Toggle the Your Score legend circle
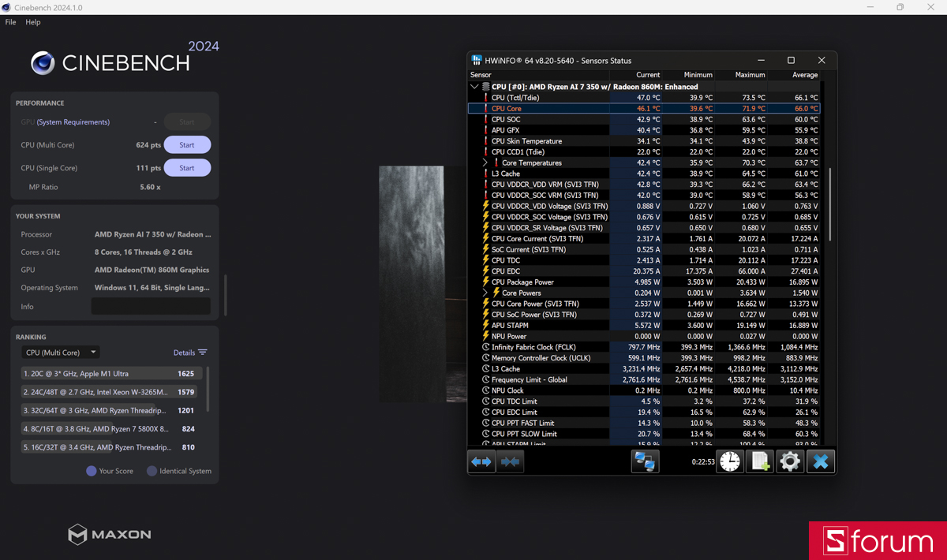The height and width of the screenshot is (560, 947). click(x=92, y=471)
